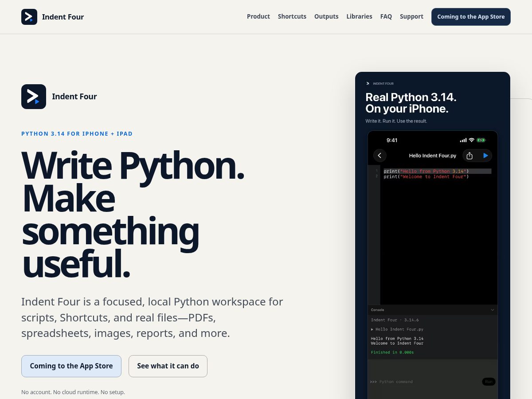The width and height of the screenshot is (532, 399).
Task: Click the small logo above 'Real Python 3.14'
Action: (x=368, y=83)
